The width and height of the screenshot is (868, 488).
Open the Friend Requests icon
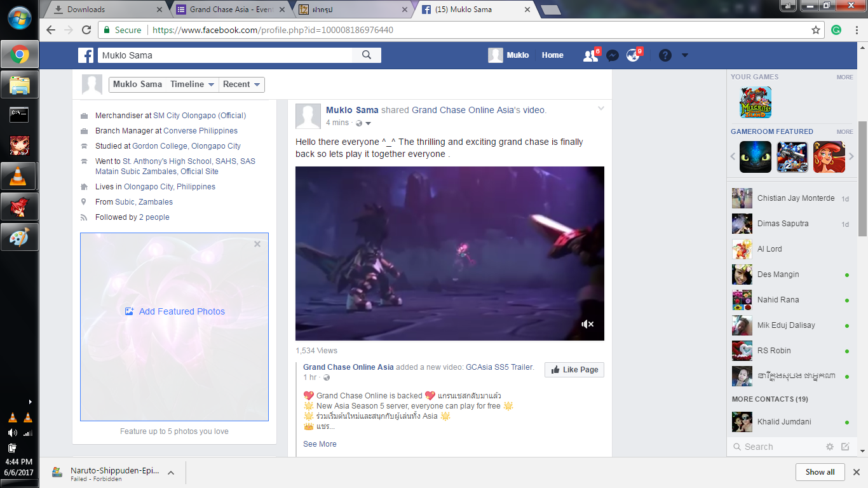(590, 55)
